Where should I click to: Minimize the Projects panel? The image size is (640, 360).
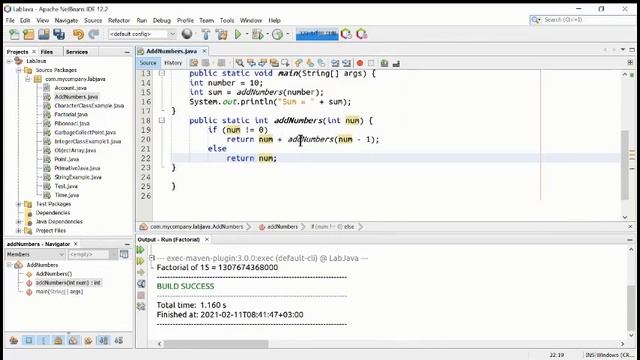(127, 52)
